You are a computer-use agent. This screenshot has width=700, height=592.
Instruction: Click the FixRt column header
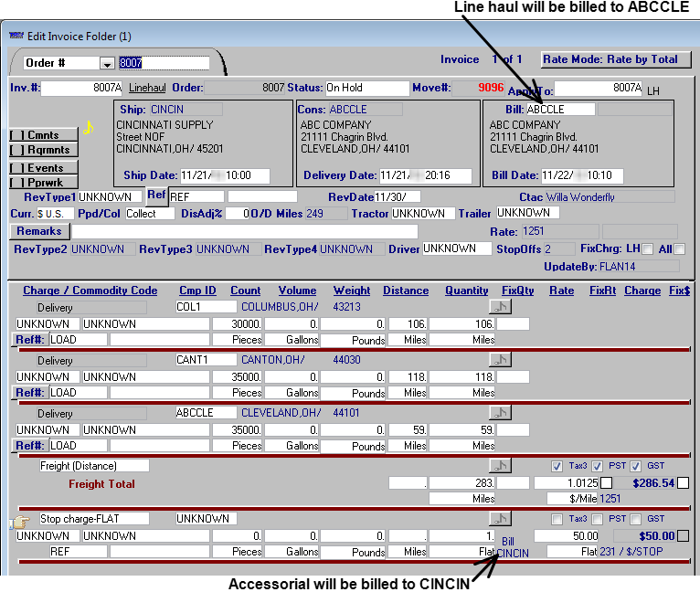603,291
